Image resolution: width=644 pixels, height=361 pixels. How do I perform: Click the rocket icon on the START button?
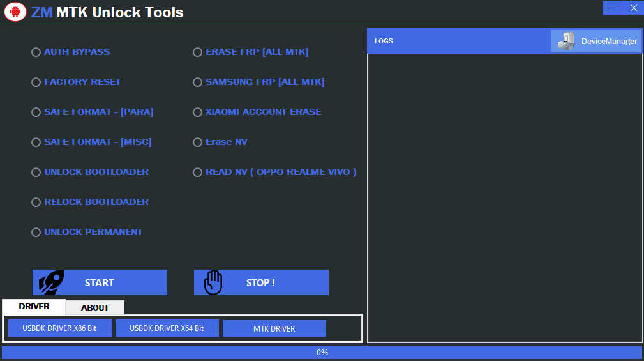(52, 282)
